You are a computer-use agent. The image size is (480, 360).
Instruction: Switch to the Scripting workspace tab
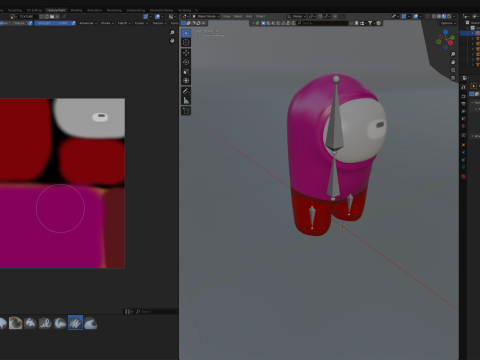pos(185,10)
